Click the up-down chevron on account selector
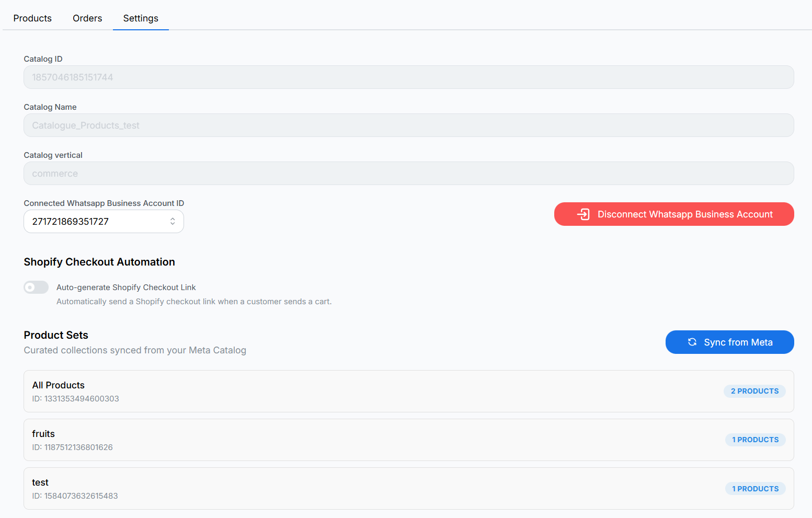The height and width of the screenshot is (518, 812). tap(173, 222)
